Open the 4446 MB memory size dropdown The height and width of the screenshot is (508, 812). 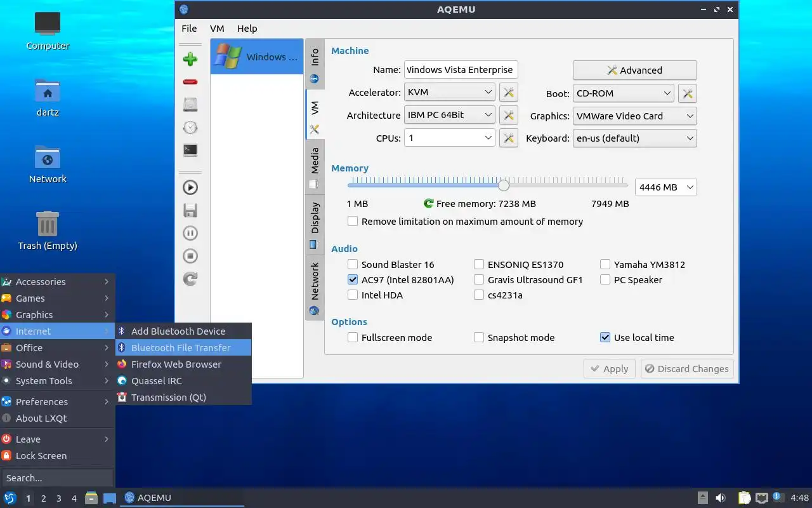click(665, 187)
